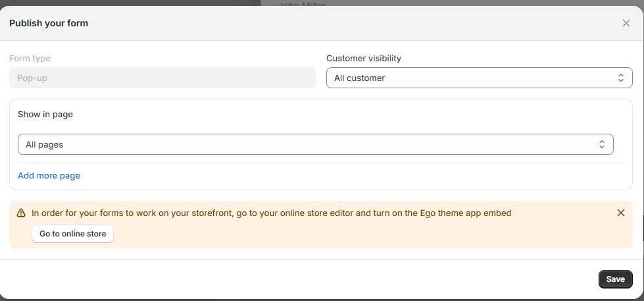Viewport: 644px width, 301px height.
Task: Close the Publish your form dialog
Action: pyautogui.click(x=626, y=23)
